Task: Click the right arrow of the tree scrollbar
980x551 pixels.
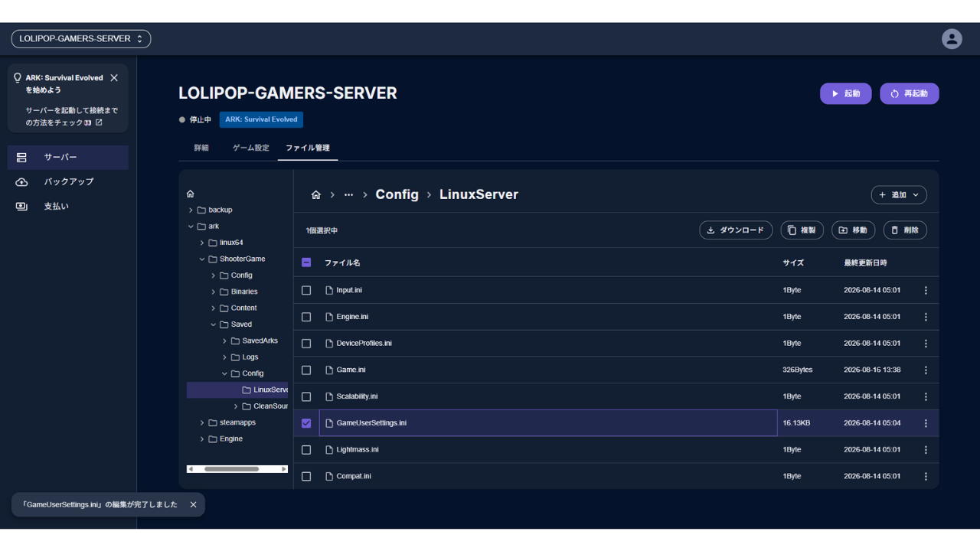Action: point(283,469)
